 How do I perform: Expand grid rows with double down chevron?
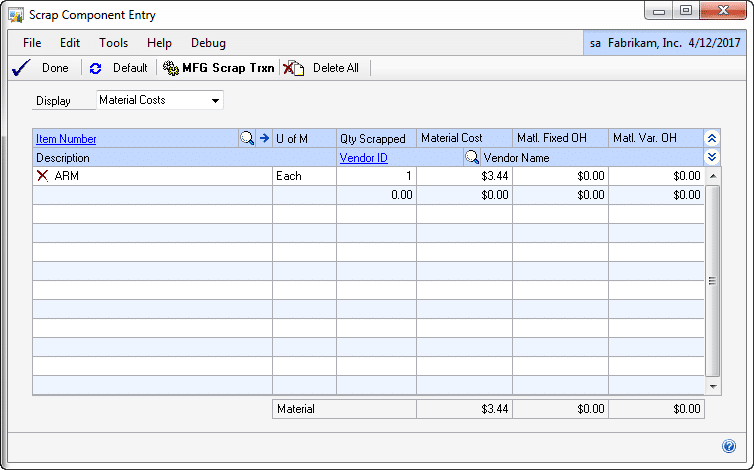(x=712, y=158)
